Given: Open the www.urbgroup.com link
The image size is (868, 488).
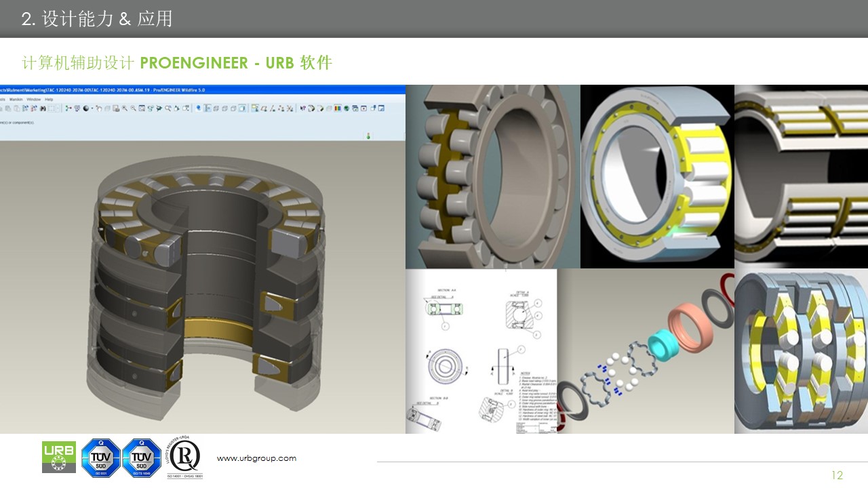Looking at the screenshot, I should 256,458.
